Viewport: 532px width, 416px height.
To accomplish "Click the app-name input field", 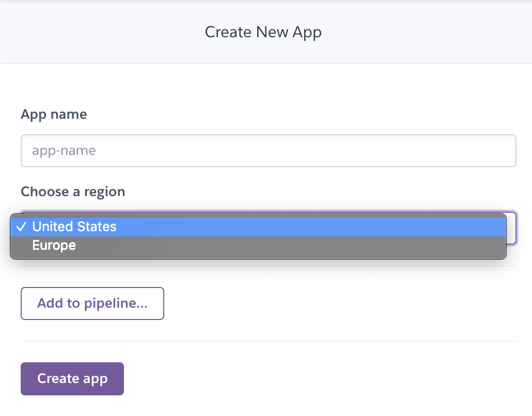I will click(269, 150).
